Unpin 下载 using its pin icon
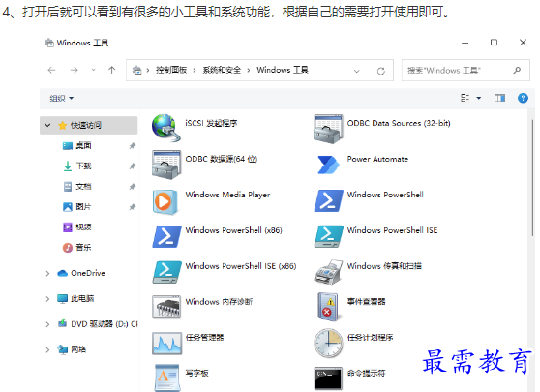Image resolution: width=540 pixels, height=392 pixels. 133,166
